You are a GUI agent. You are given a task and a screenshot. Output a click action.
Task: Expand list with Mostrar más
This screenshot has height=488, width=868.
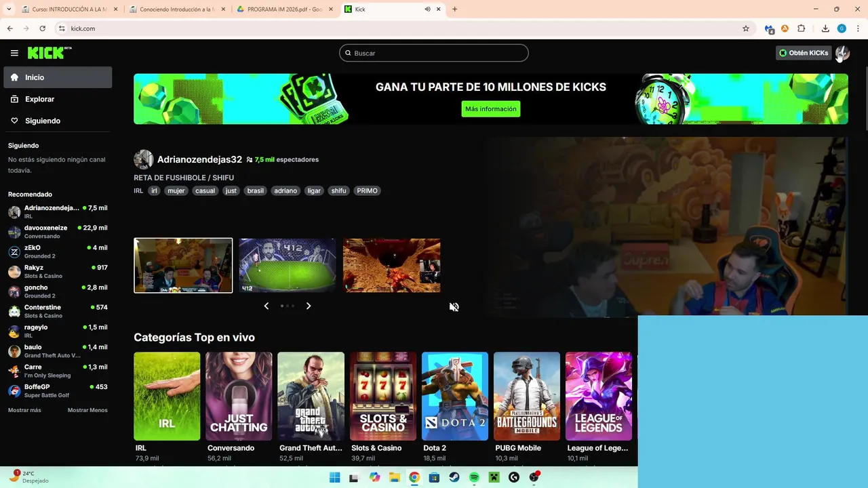24,410
